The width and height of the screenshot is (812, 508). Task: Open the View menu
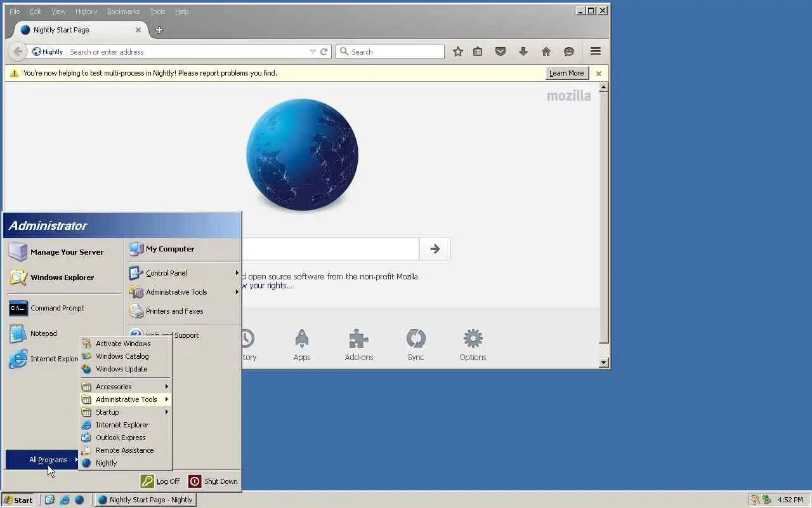pos(58,11)
